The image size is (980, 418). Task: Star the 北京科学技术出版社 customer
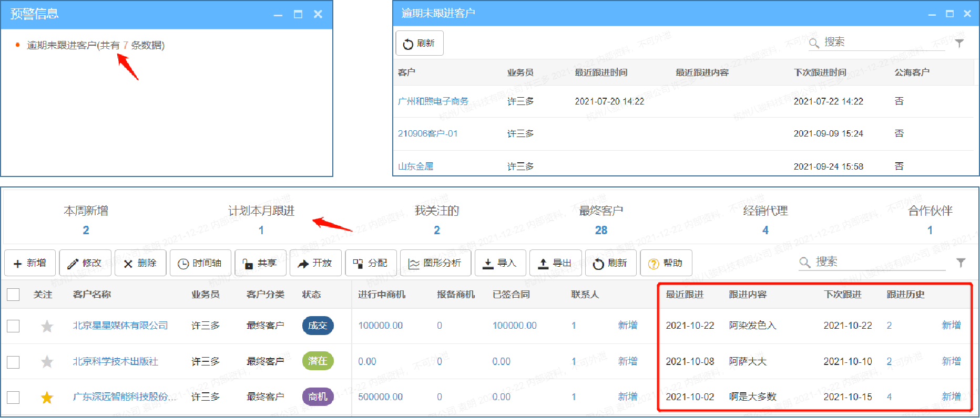[47, 362]
